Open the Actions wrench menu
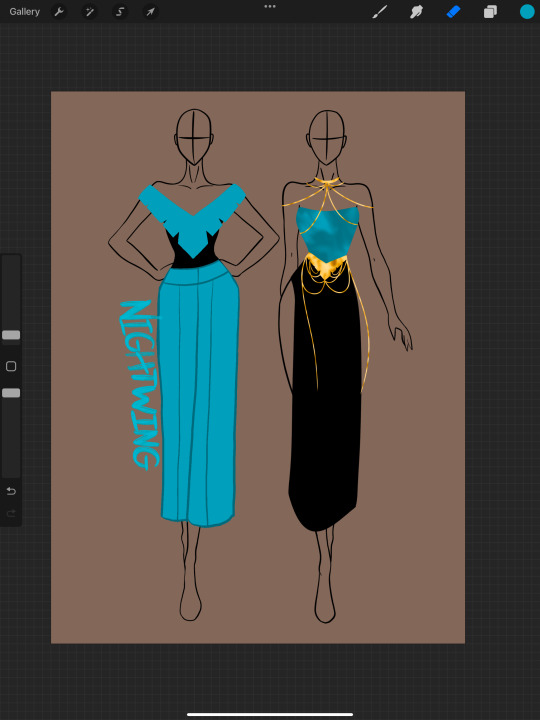Image resolution: width=540 pixels, height=720 pixels. point(59,11)
